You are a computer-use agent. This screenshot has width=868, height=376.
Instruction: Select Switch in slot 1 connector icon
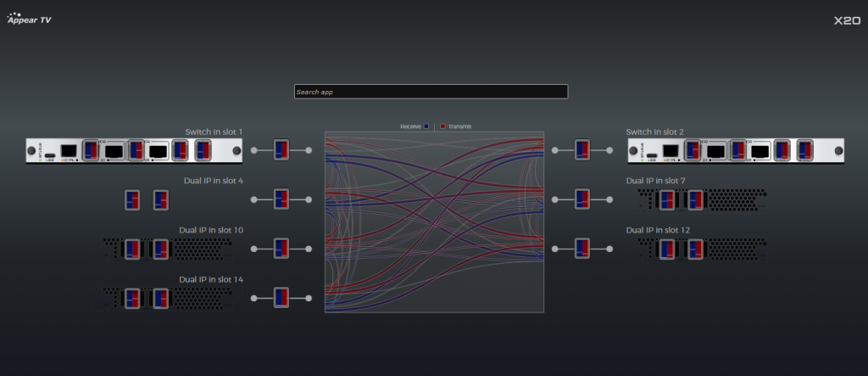point(281,150)
